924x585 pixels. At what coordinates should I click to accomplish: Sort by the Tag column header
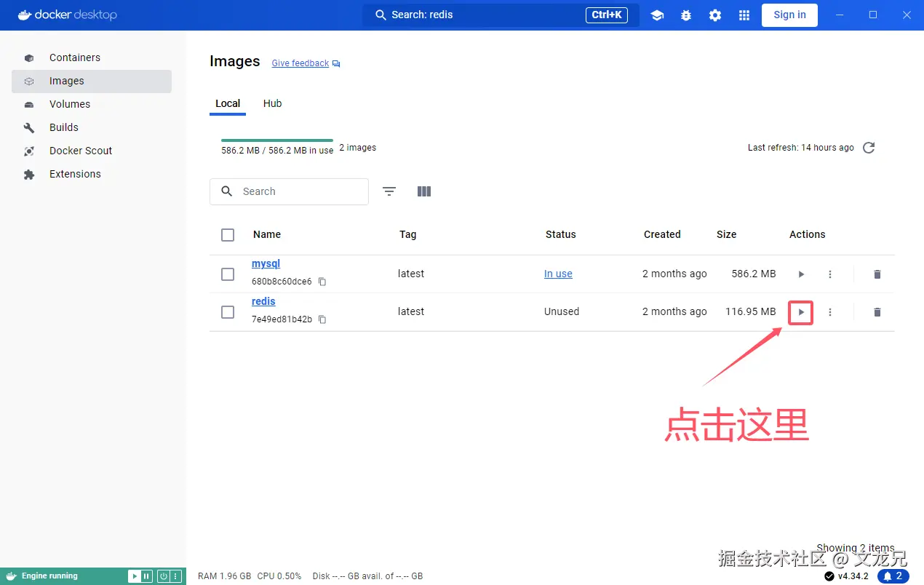407,234
